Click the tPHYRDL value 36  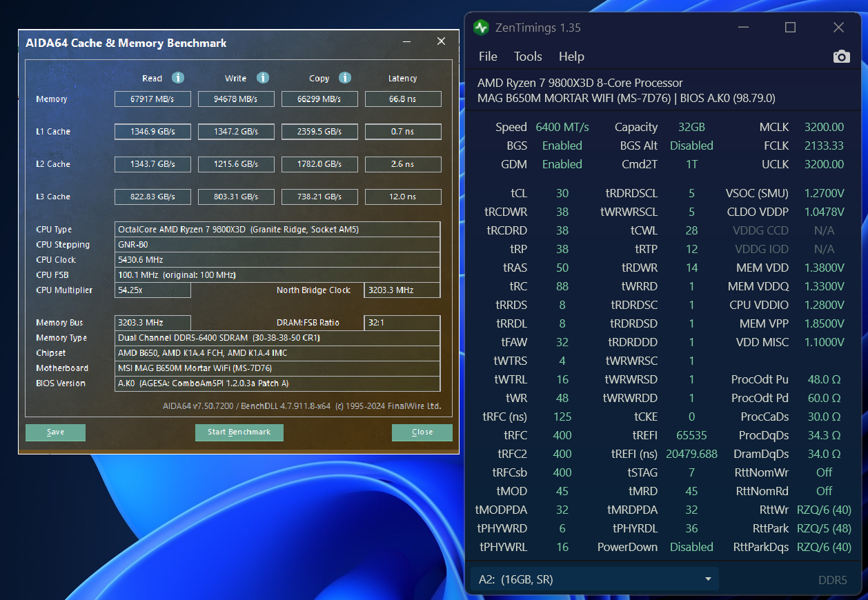[691, 528]
